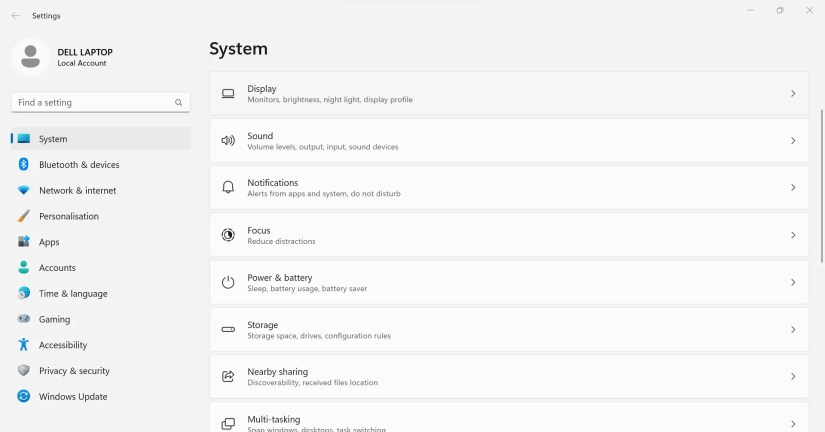Click the Display monitor icon
Viewport: 825px width, 432px height.
coord(228,94)
